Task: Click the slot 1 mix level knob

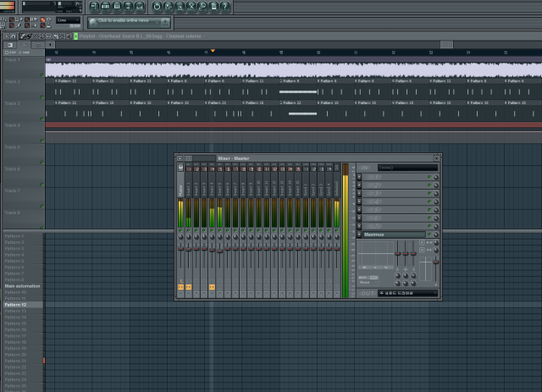Action: 436,177
